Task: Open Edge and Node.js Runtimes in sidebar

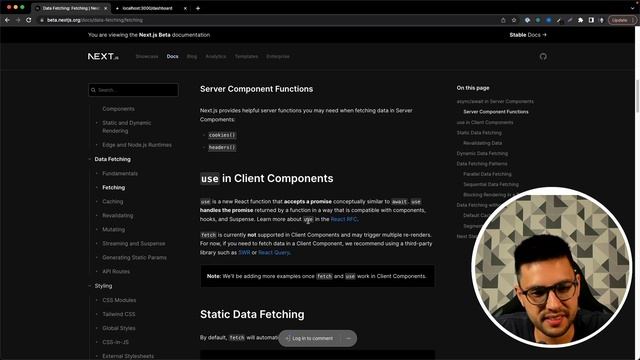Action: pos(137,145)
